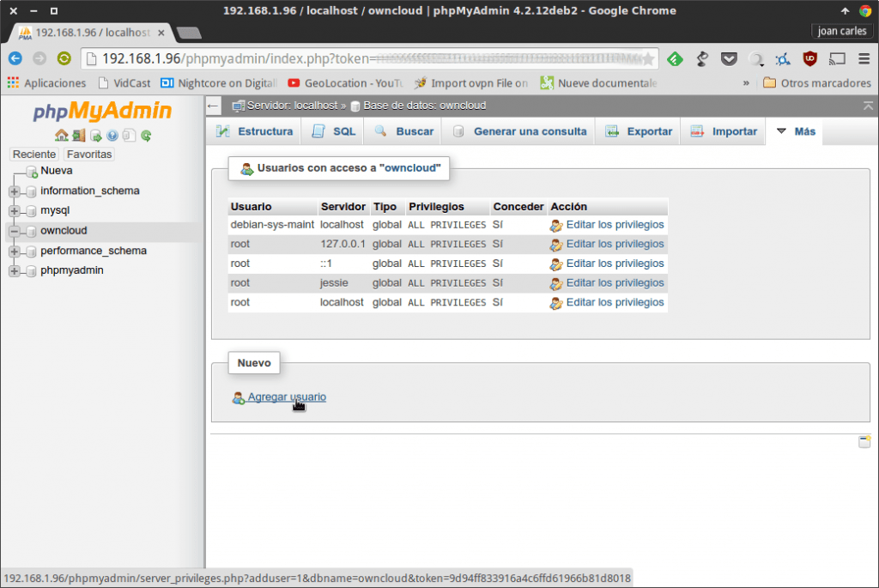The width and height of the screenshot is (879, 588).
Task: Click the Agregar usuario link
Action: [286, 397]
